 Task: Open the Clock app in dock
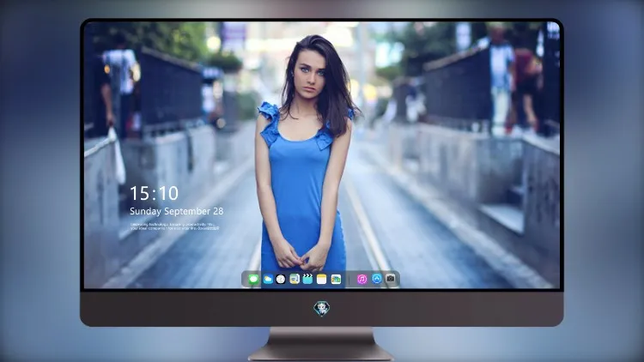coord(281,280)
